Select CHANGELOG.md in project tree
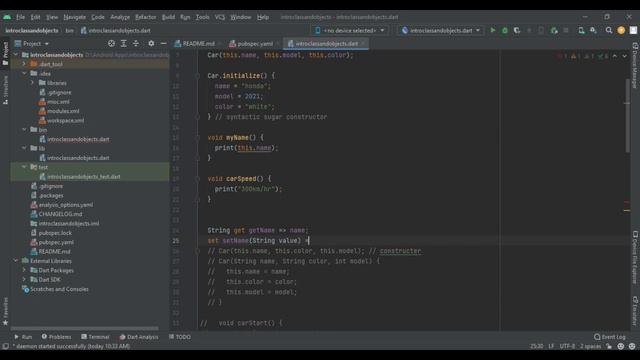The height and width of the screenshot is (360, 640). pyautogui.click(x=60, y=214)
